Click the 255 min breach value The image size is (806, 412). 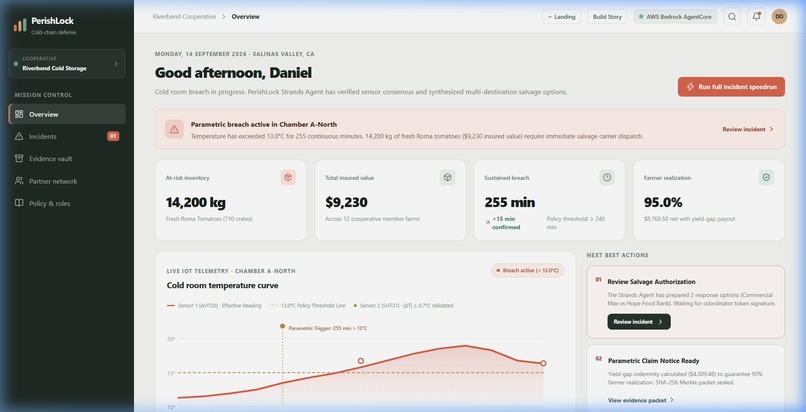pyautogui.click(x=509, y=202)
